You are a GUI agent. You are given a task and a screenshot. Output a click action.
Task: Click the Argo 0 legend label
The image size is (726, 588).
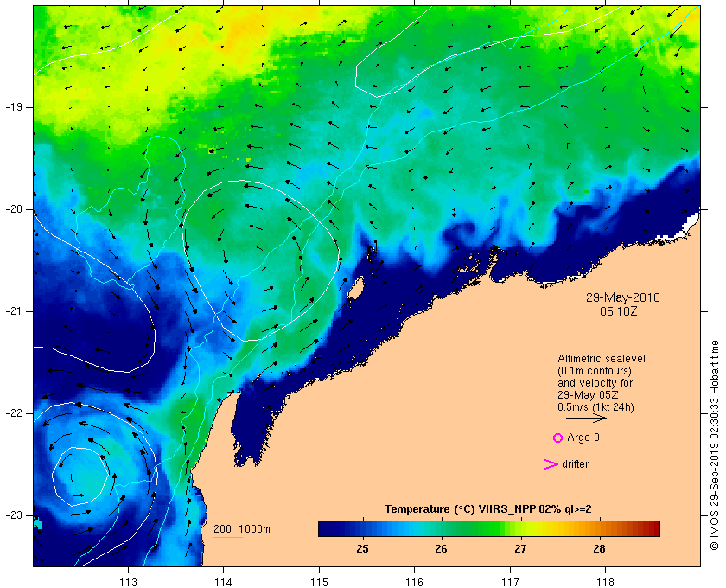(x=583, y=438)
